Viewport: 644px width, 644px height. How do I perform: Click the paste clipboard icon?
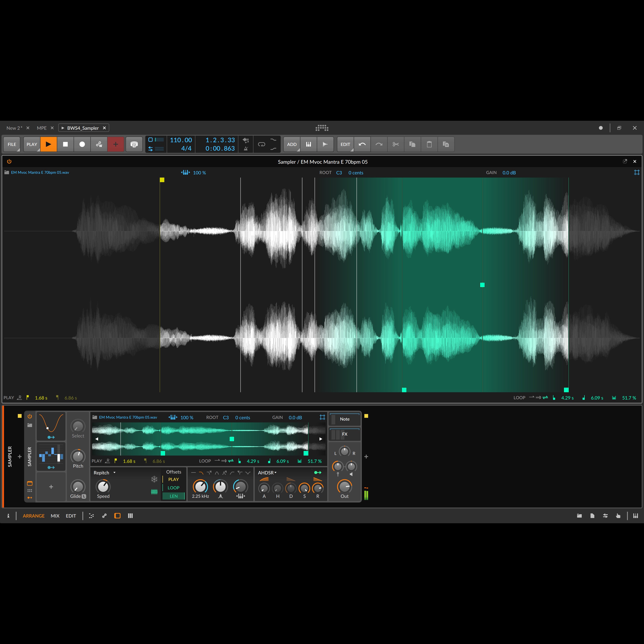pos(429,144)
